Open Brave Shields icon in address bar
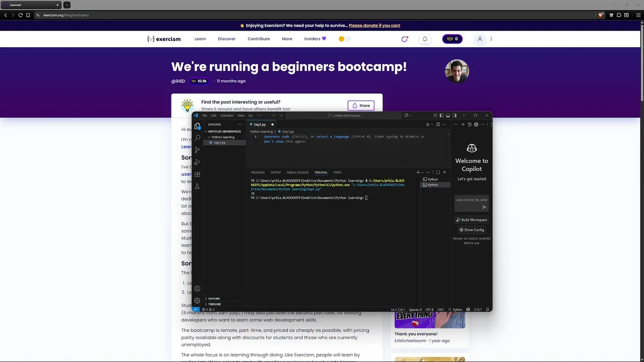The image size is (644, 362). pos(600,15)
